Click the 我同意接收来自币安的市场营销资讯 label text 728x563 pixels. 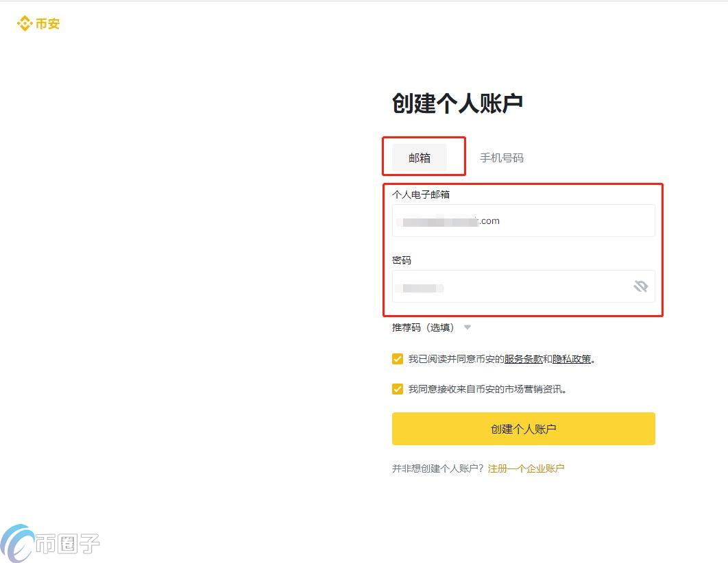(487, 389)
